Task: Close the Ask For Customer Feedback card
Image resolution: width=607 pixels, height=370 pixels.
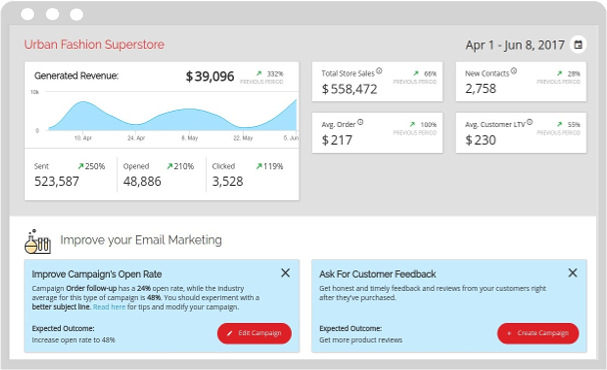Action: click(573, 273)
